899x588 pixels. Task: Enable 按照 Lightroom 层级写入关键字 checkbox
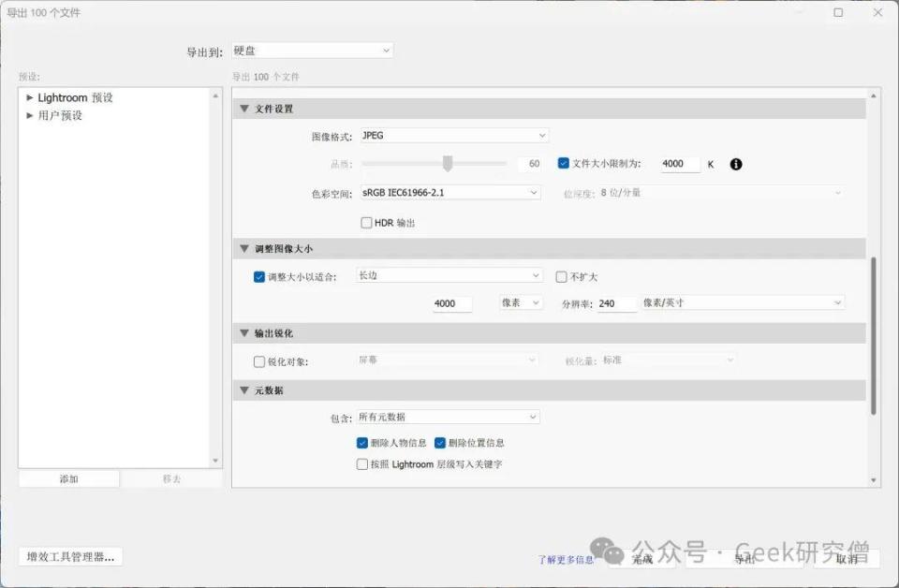click(361, 464)
